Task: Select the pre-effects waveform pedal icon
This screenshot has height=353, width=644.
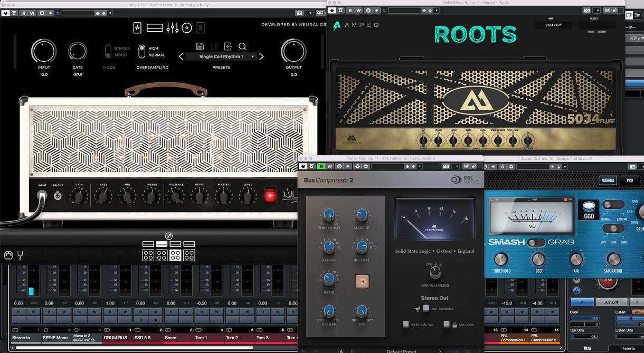Action: pyautogui.click(x=137, y=27)
